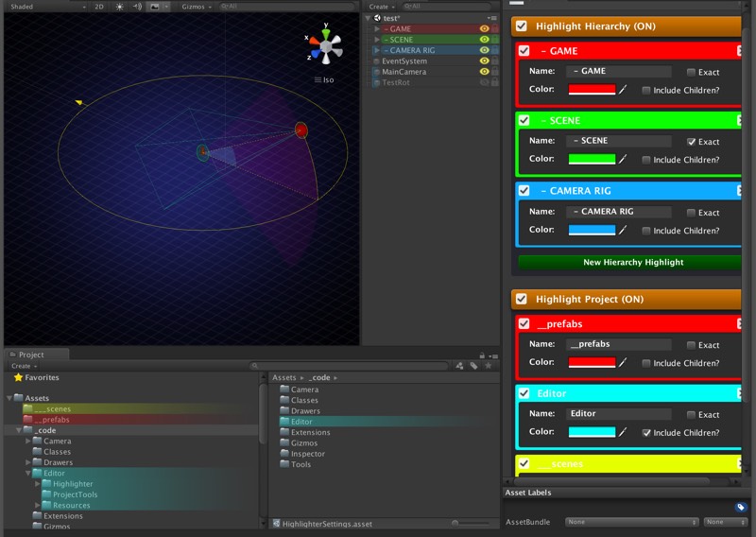Enable Include Children for CAMERA RIG
This screenshot has height=537, width=756.
[x=646, y=231]
